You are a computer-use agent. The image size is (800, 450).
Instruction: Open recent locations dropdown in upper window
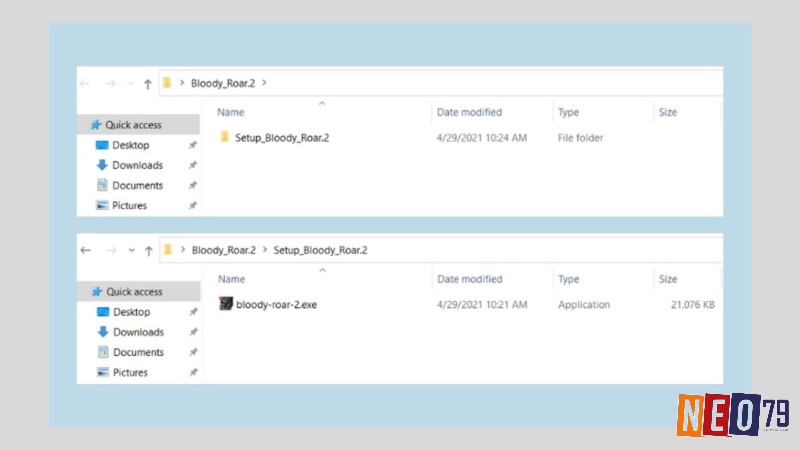point(131,84)
